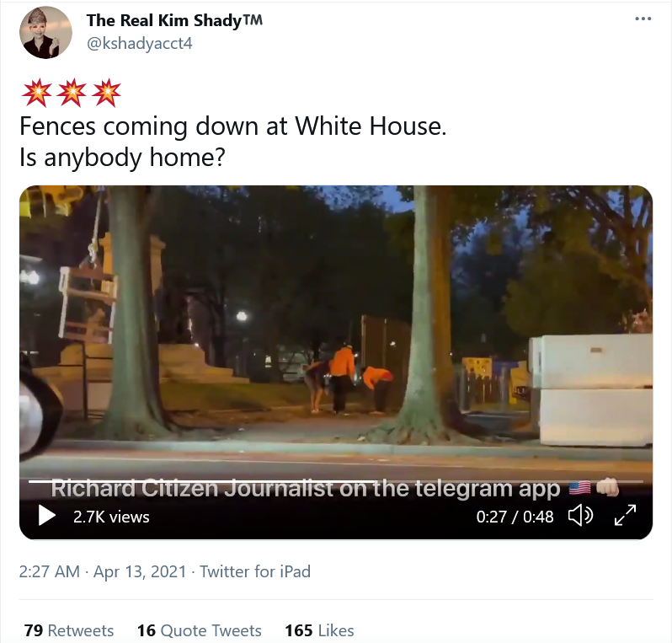The width and height of the screenshot is (672, 643).
Task: View the 16 Quote Tweets list
Action: [x=200, y=630]
